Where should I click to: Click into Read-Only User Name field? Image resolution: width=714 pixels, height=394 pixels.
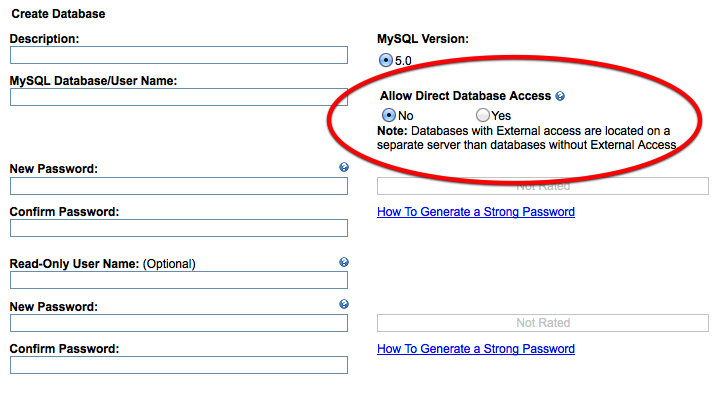click(179, 280)
